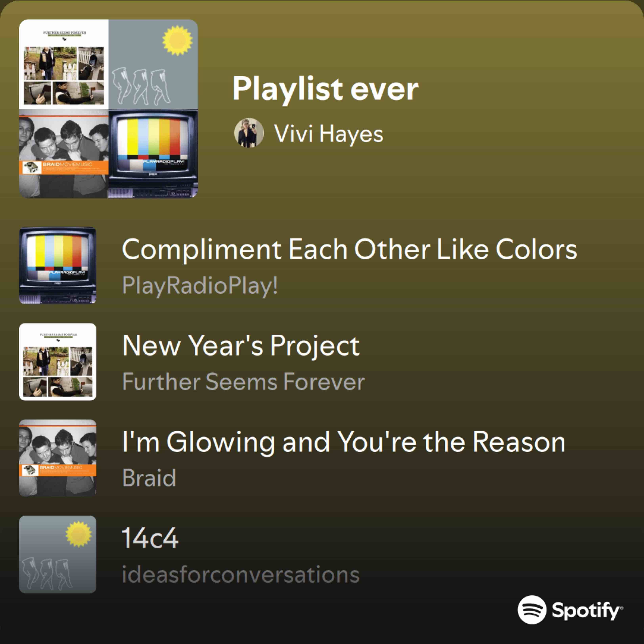Play Compliment Each Other Like Colors
Viewport: 644px width, 644px height.
349,249
